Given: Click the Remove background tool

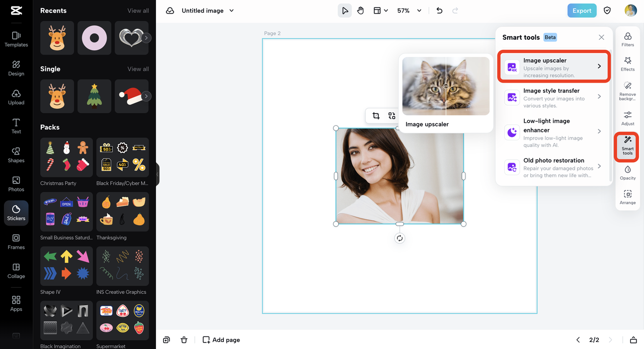Looking at the screenshot, I should 627,91.
